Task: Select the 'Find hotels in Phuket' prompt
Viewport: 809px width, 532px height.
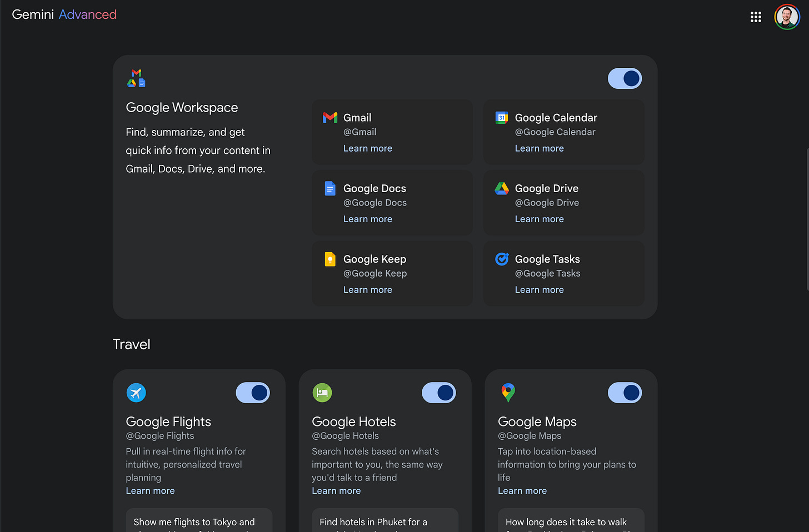Action: pyautogui.click(x=385, y=520)
